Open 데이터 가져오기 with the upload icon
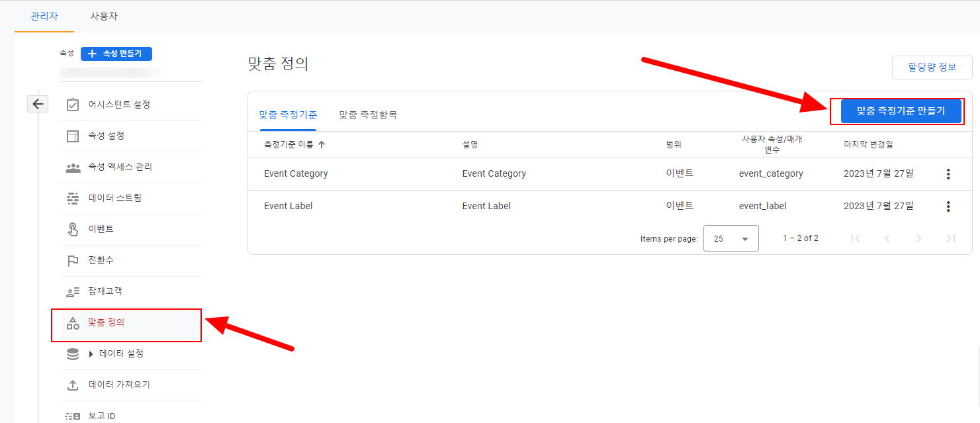The width and height of the screenshot is (980, 423). coord(73,385)
